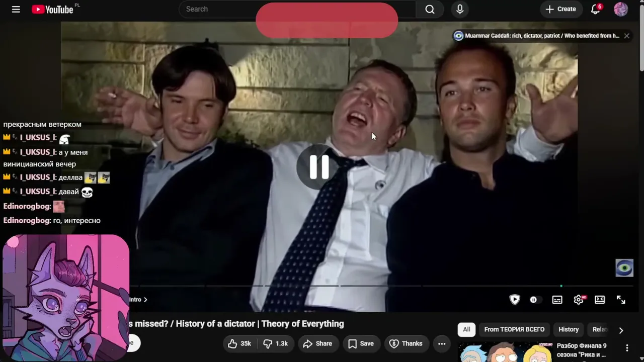This screenshot has width=644, height=362.
Task: Open options for Разбор Финала video
Action: coord(627,348)
